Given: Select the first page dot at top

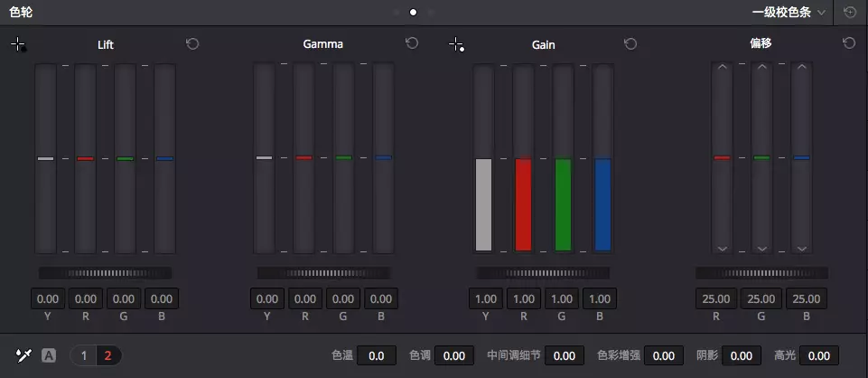Looking at the screenshot, I should [x=395, y=13].
